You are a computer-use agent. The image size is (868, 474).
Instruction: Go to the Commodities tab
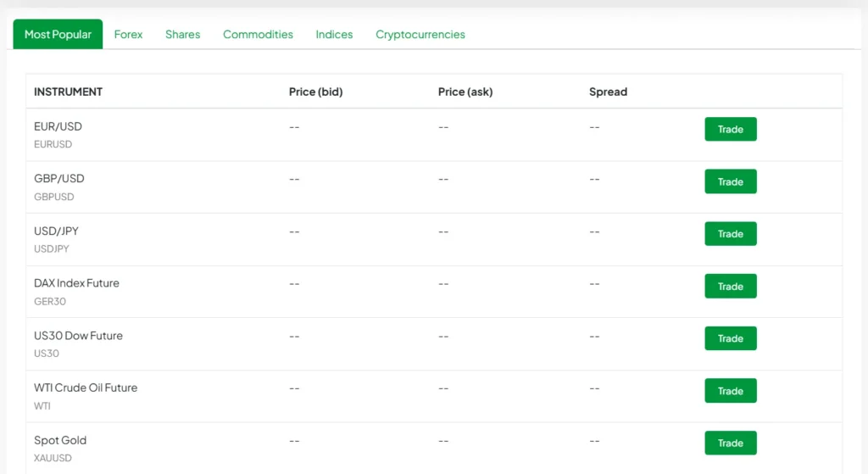coord(258,35)
